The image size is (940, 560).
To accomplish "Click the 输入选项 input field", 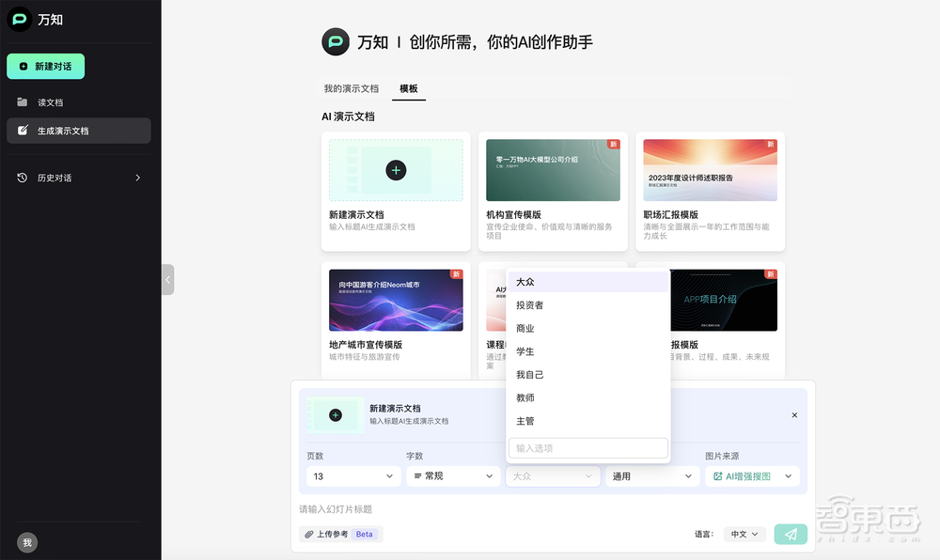I will pyautogui.click(x=587, y=448).
